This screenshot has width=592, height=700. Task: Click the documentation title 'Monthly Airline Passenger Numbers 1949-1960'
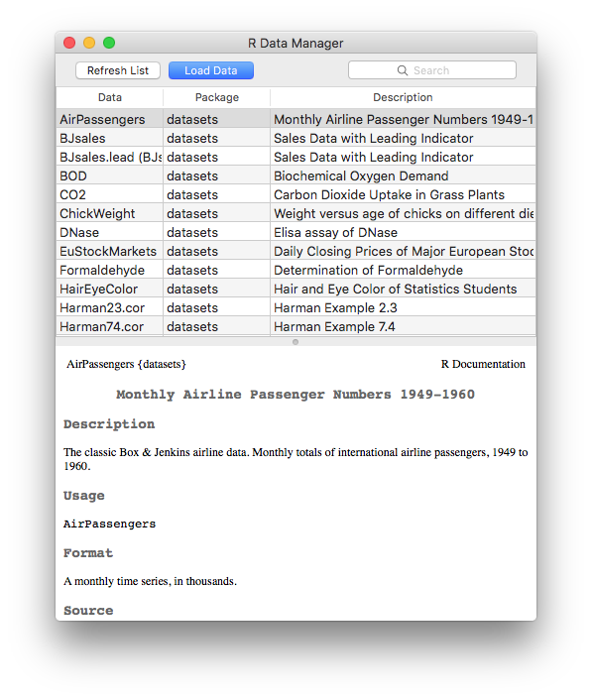pyautogui.click(x=296, y=395)
